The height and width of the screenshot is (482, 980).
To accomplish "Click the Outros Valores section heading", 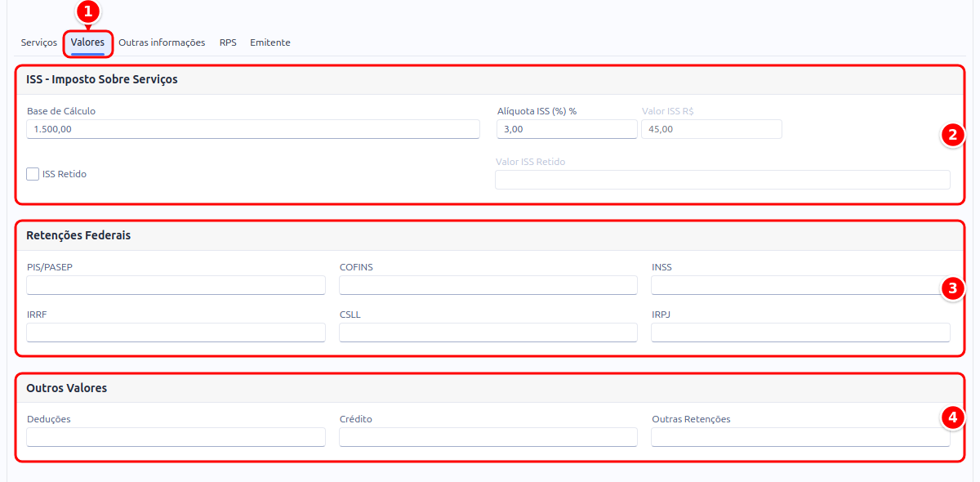I will tap(67, 388).
